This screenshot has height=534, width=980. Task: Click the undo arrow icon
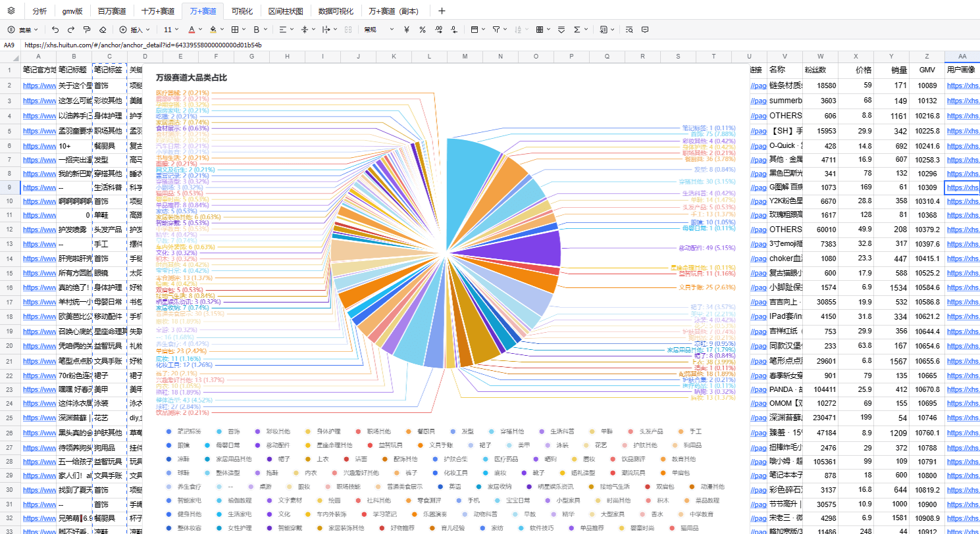pos(55,30)
